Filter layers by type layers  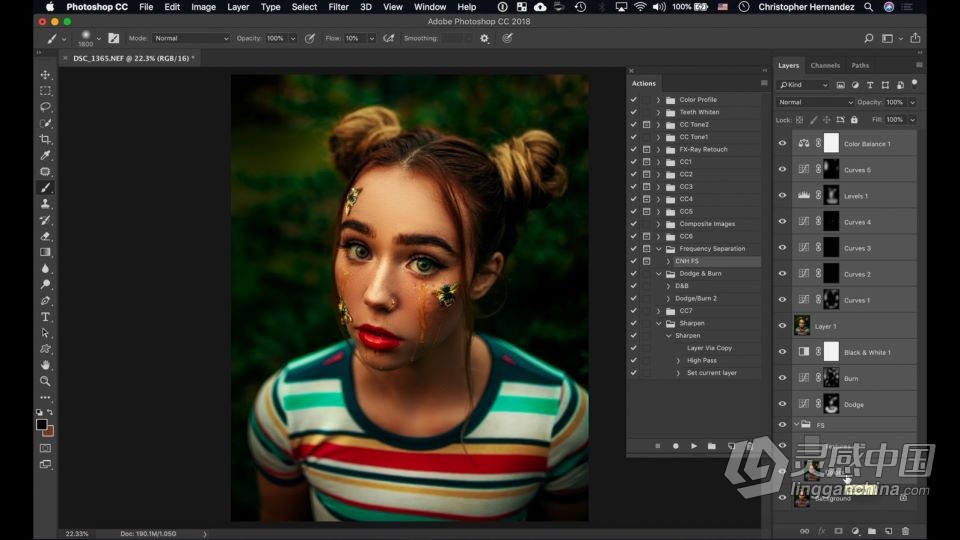pyautogui.click(x=870, y=85)
